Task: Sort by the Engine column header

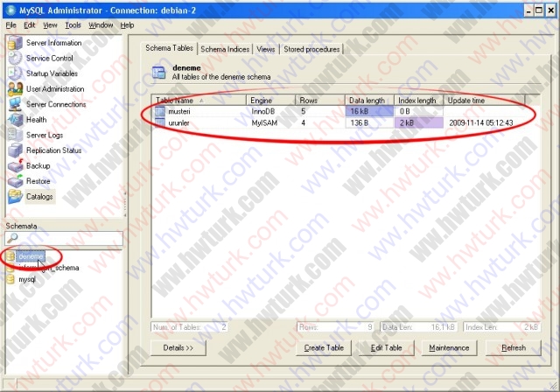Action: tap(270, 101)
